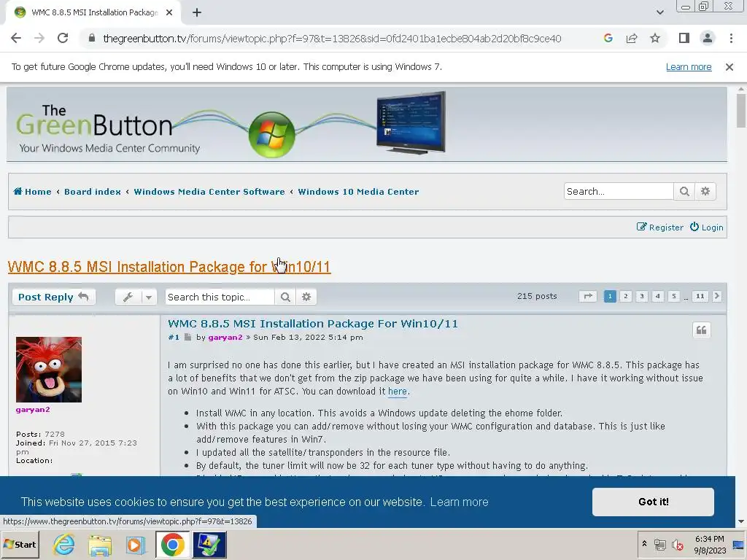Expand the tab search chevron
Viewport: 747px width, 560px height.
click(659, 12)
